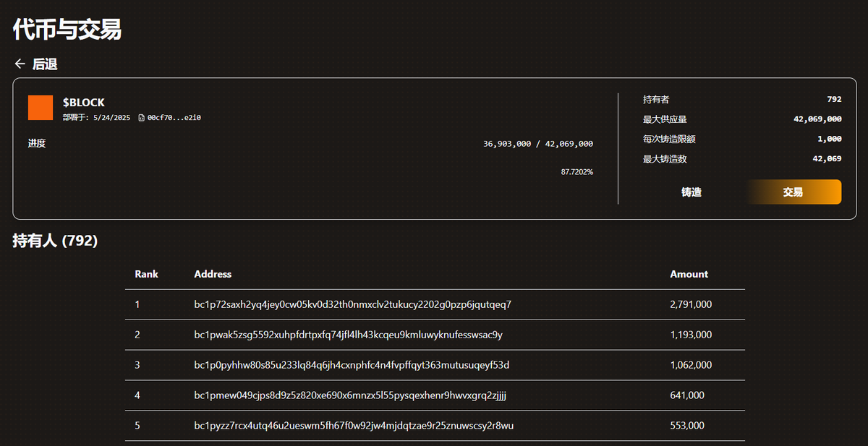
Task: Click the 持有人 (792) heading
Action: (55, 241)
